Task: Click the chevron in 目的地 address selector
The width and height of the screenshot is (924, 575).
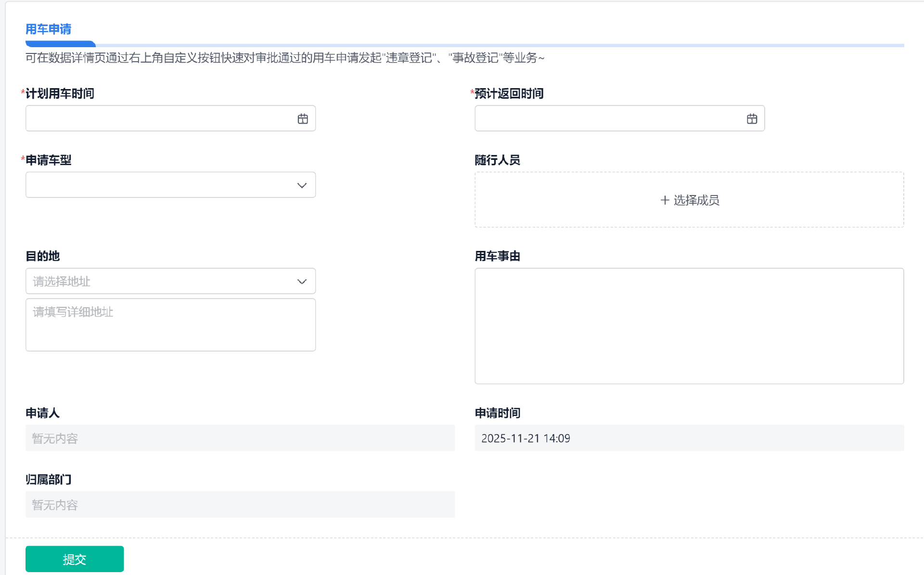Action: [x=302, y=282]
